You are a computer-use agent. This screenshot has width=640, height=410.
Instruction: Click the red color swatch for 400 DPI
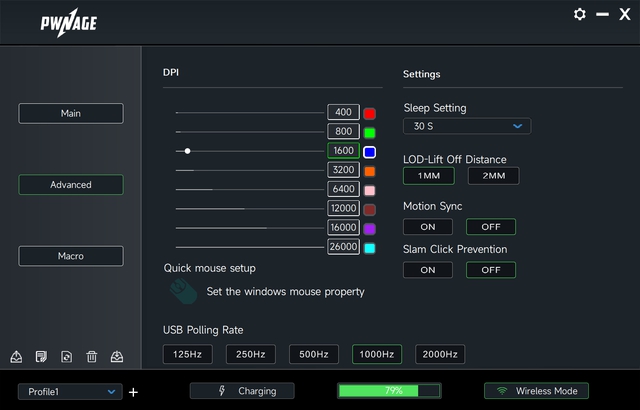[369, 113]
